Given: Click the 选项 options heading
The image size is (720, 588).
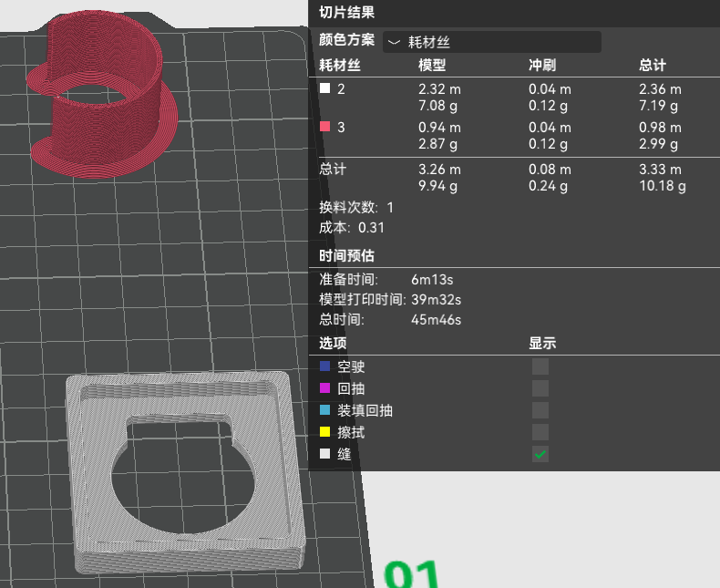Looking at the screenshot, I should click(x=333, y=343).
